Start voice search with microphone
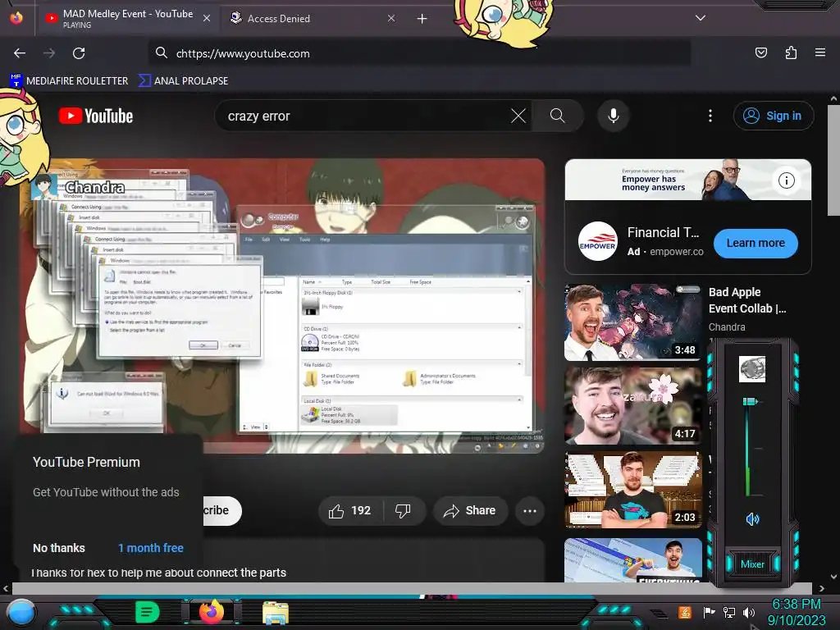Image resolution: width=840 pixels, height=630 pixels. click(614, 116)
